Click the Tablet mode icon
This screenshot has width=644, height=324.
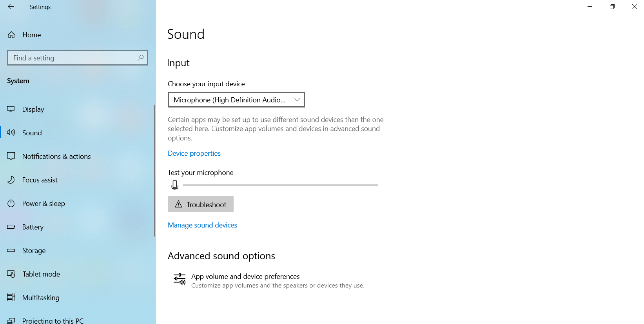11,274
